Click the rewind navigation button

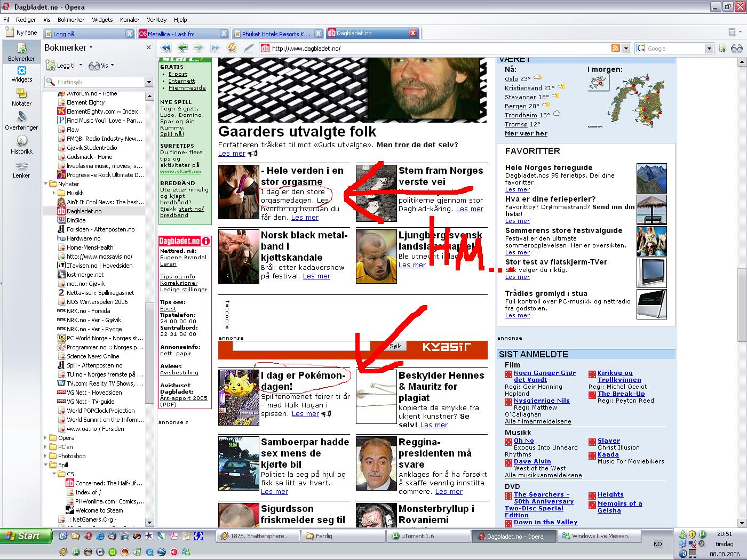(166, 48)
